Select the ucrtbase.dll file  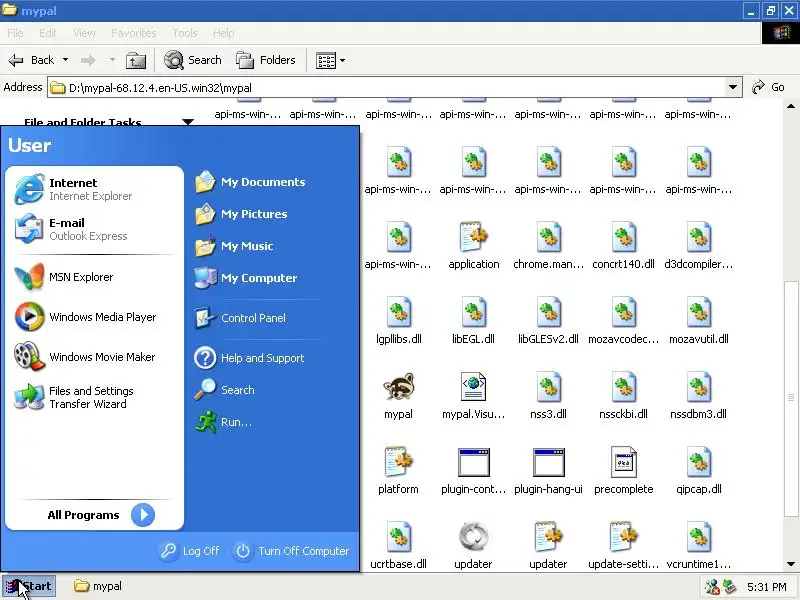click(x=398, y=546)
